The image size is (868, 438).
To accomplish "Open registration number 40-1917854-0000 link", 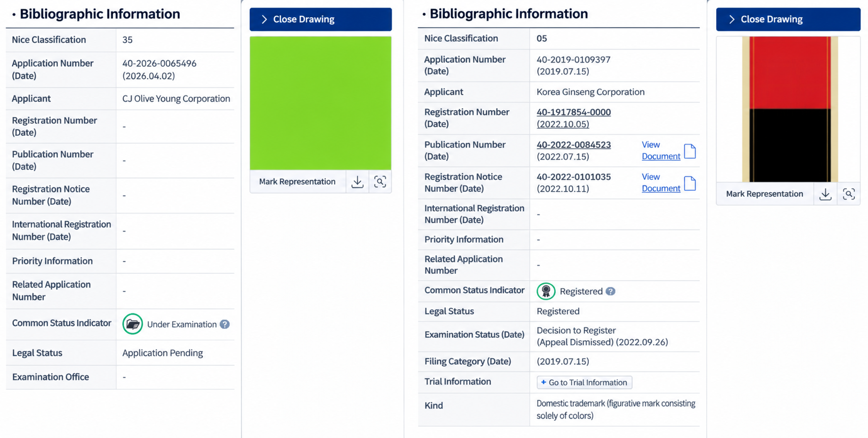I will [574, 112].
